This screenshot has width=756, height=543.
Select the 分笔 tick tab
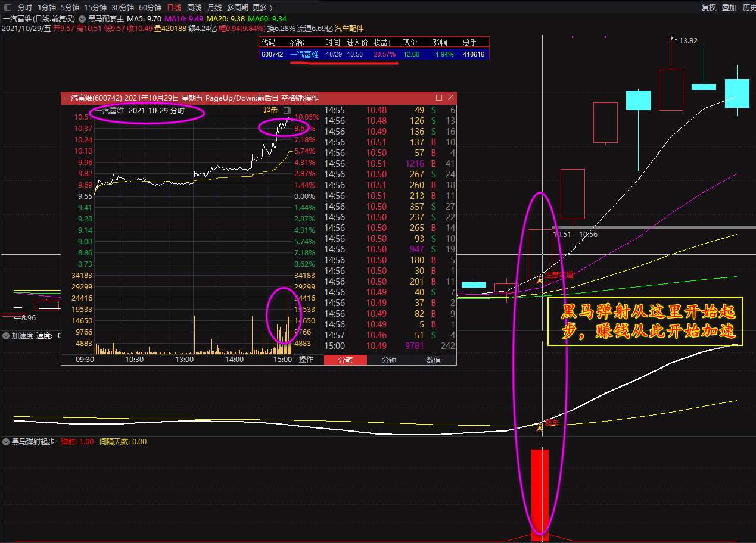[346, 360]
